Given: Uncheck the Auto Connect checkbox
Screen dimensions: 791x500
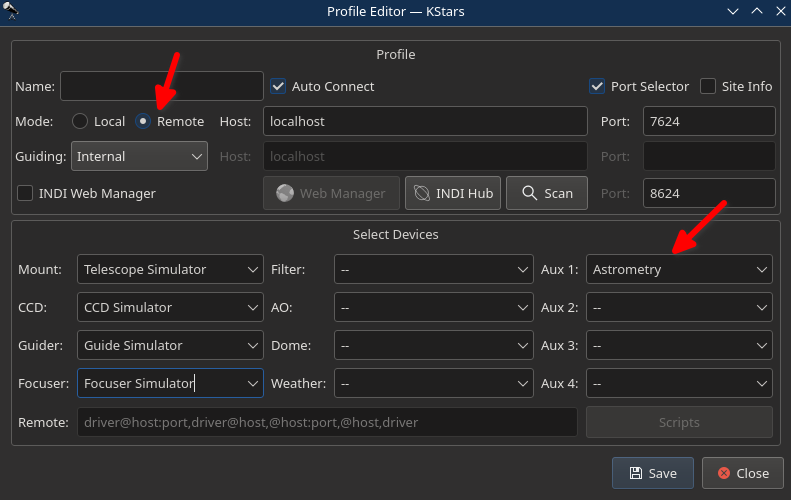Looking at the screenshot, I should pos(278,86).
